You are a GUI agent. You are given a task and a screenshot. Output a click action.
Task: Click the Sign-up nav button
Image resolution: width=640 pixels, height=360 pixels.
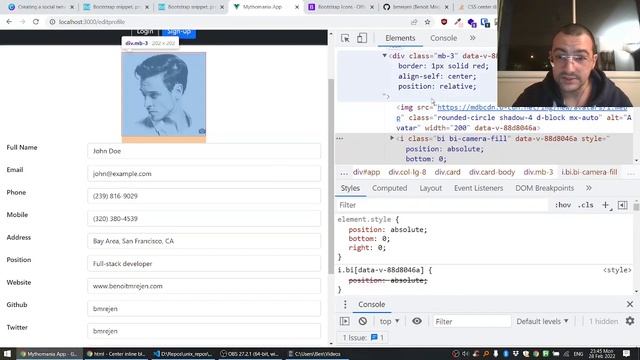click(179, 32)
